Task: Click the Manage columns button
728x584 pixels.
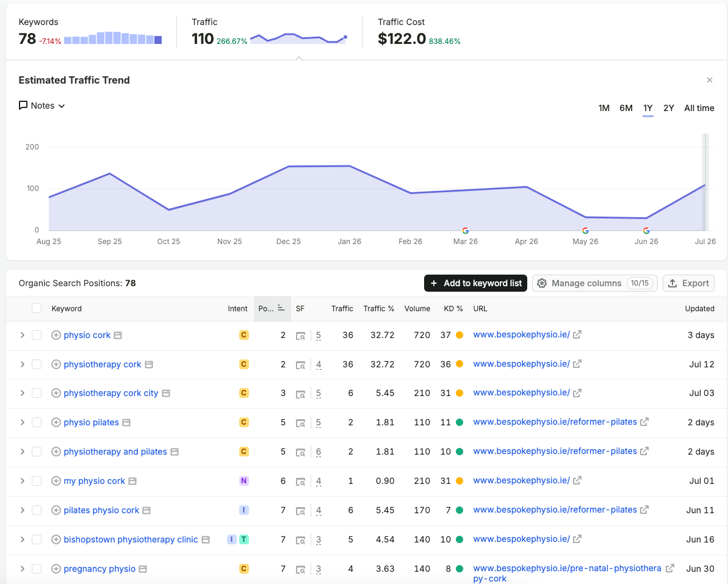Action: click(595, 283)
